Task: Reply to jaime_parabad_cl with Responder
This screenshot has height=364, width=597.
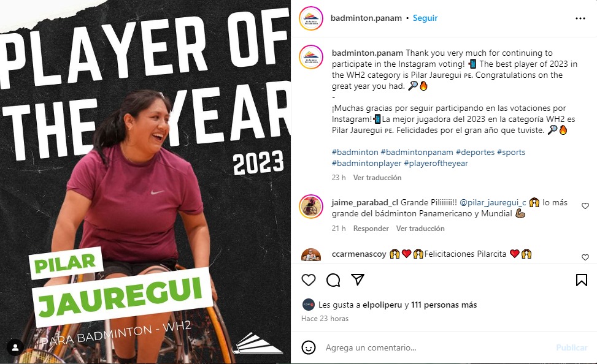Action: [x=371, y=229]
